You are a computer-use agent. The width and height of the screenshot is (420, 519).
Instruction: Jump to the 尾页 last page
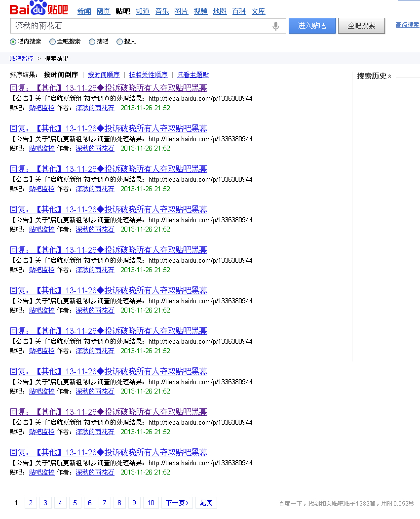(x=206, y=503)
